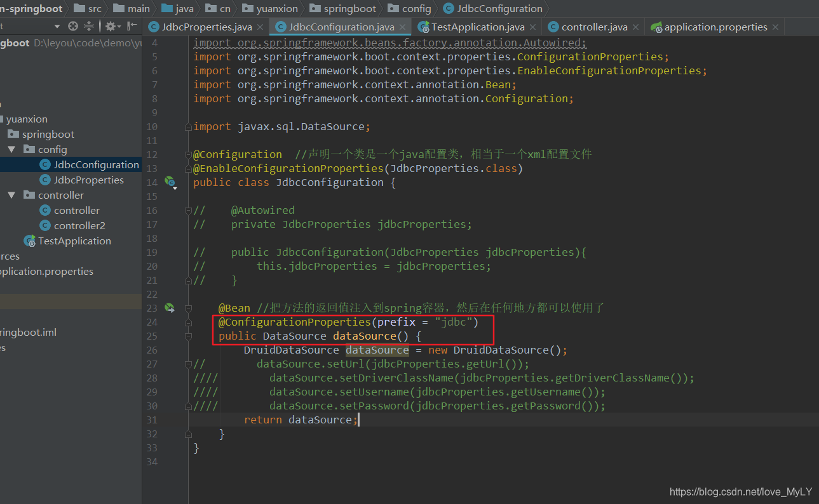Click the yuanxion breadcrumb in navigation bar

270,8
